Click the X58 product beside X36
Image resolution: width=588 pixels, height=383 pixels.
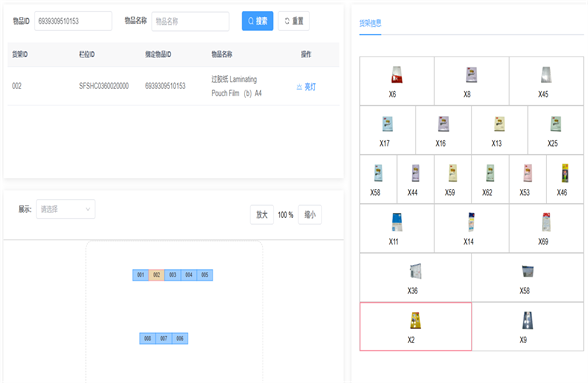pos(528,271)
